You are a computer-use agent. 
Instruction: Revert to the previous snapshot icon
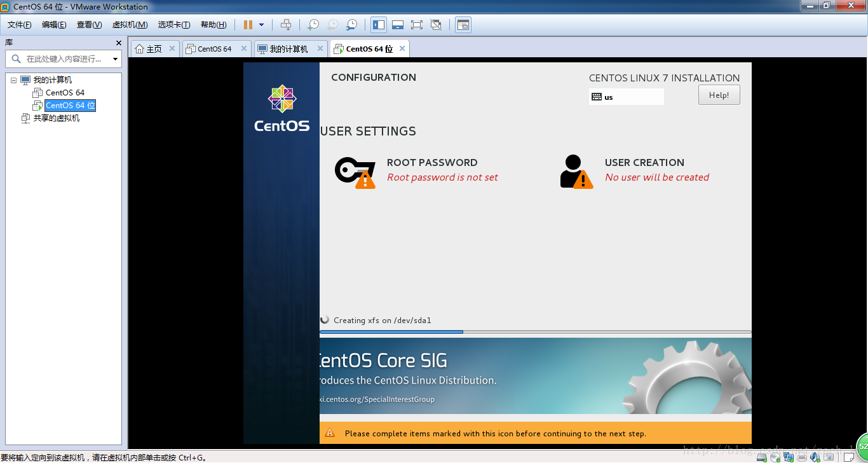pos(332,25)
